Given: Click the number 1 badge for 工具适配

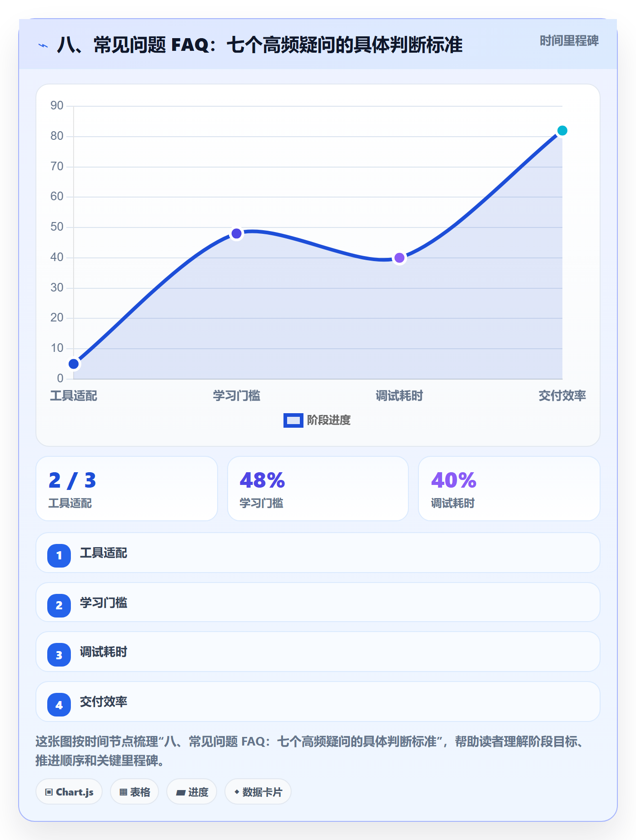Looking at the screenshot, I should pyautogui.click(x=59, y=555).
